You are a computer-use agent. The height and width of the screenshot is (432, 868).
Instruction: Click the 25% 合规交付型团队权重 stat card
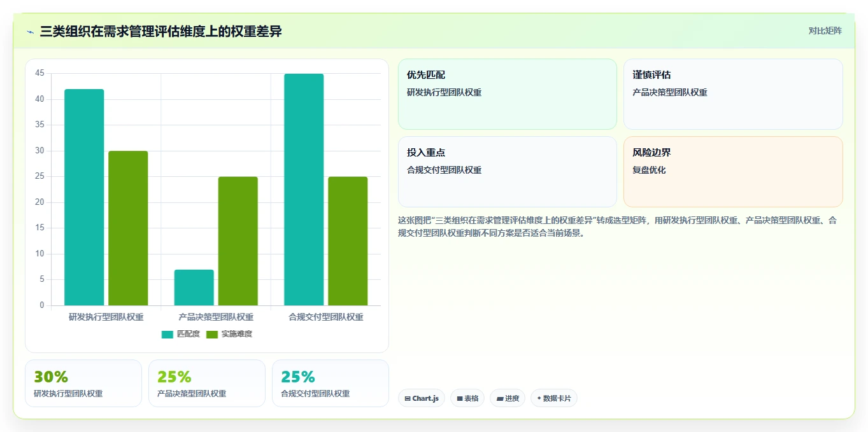pyautogui.click(x=331, y=383)
